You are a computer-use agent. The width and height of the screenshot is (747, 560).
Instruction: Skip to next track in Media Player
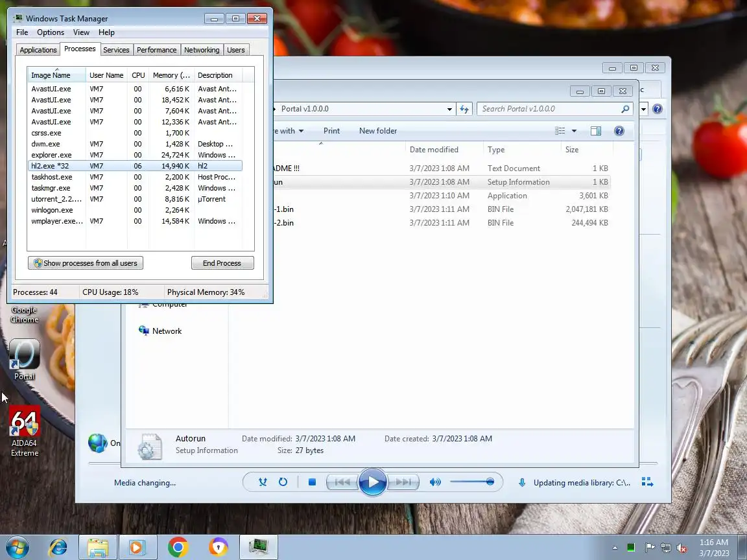tap(403, 482)
